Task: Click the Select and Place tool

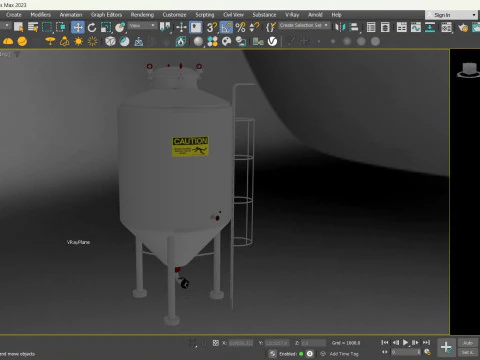Action: click(120, 27)
